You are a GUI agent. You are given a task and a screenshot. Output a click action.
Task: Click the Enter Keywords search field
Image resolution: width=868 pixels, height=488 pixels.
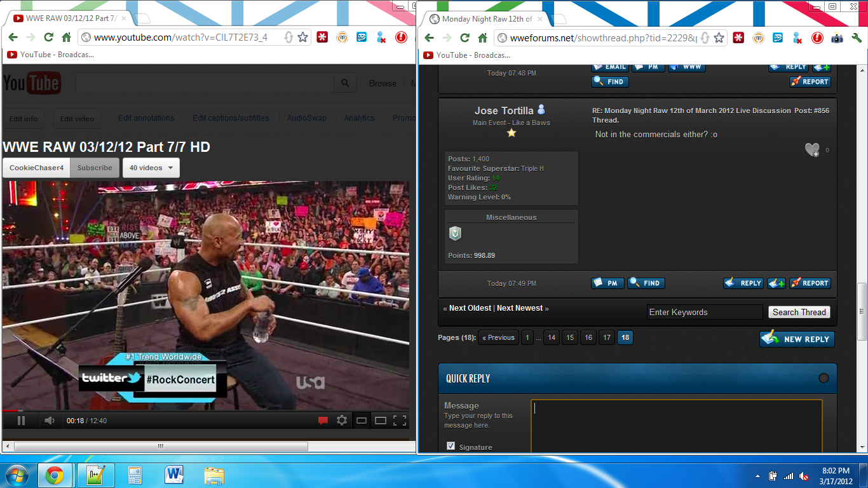(704, 312)
